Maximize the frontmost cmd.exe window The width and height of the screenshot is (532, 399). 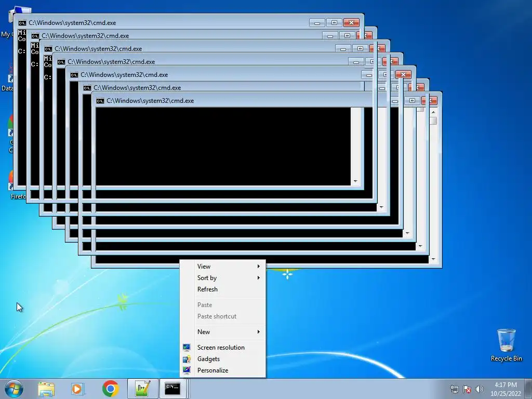coord(412,101)
